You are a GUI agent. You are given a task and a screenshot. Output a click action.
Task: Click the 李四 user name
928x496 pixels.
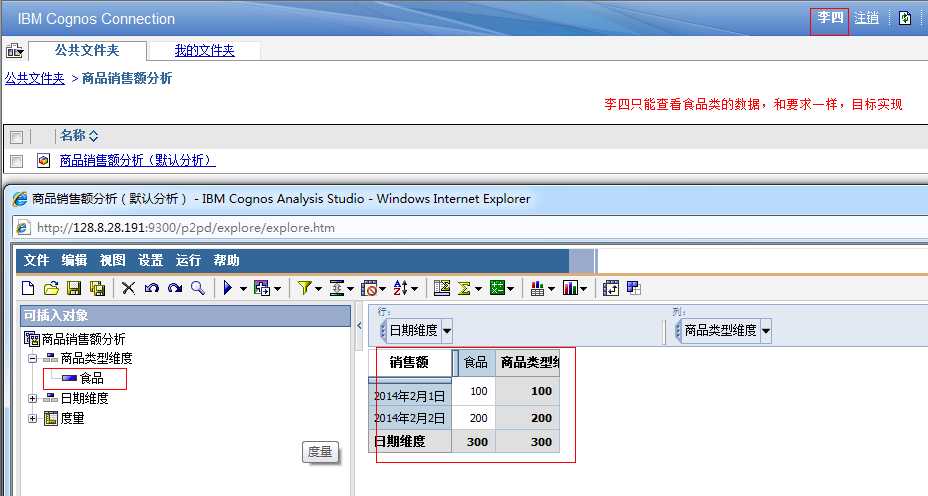pyautogui.click(x=830, y=18)
